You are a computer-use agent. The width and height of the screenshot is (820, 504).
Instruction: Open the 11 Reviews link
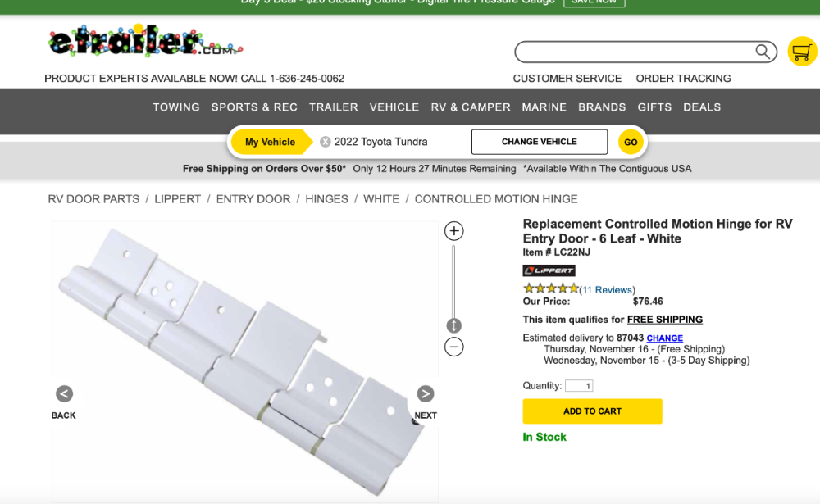pos(607,289)
